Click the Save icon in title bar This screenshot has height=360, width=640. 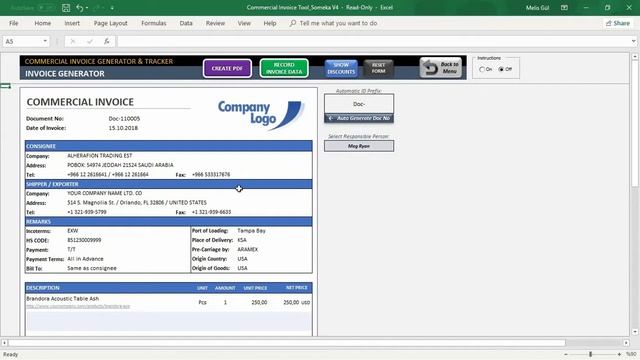coord(66,8)
